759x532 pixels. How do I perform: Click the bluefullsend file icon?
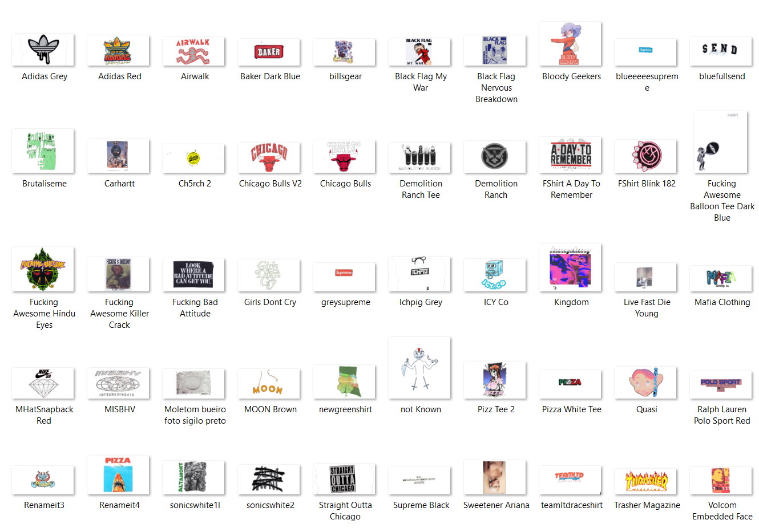720,51
